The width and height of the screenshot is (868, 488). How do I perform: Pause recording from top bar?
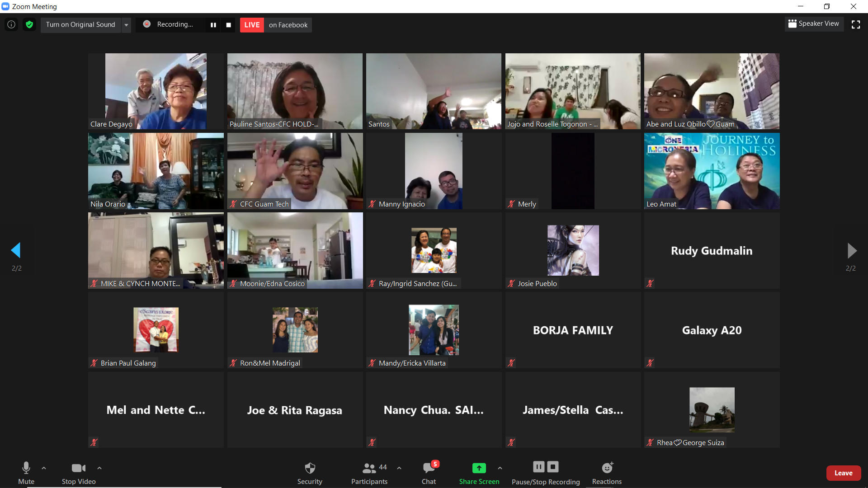pos(213,25)
